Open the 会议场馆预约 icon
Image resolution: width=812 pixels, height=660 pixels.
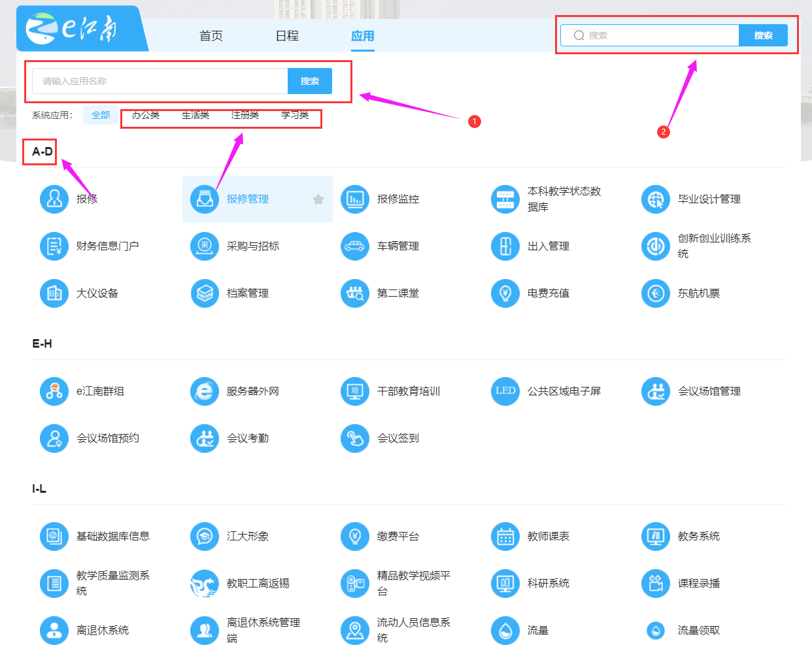pos(54,438)
